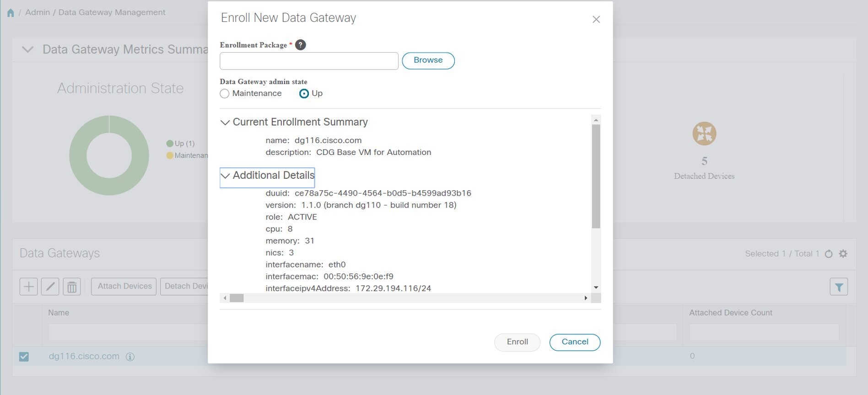868x395 pixels.
Task: Click the edit pencil icon
Action: tap(50, 287)
